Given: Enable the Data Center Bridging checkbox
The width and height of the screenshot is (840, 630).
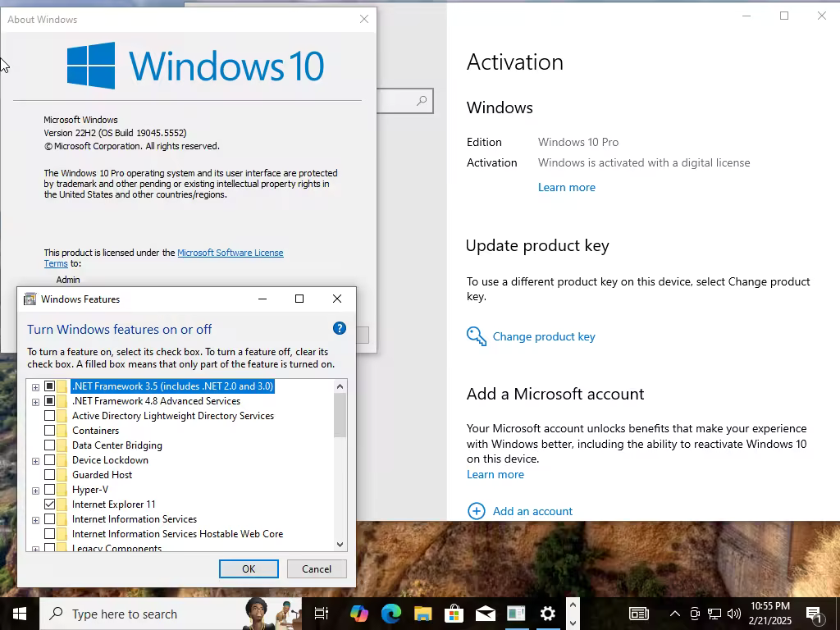Looking at the screenshot, I should coord(49,445).
